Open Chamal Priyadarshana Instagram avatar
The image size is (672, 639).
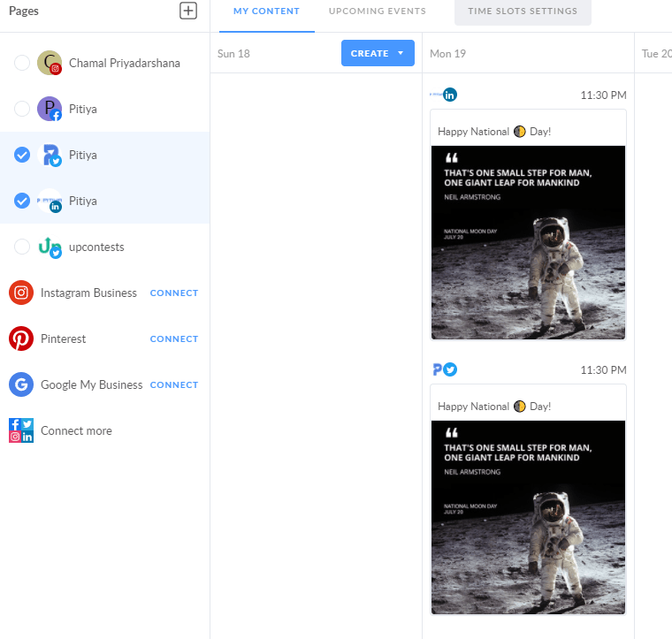50,63
